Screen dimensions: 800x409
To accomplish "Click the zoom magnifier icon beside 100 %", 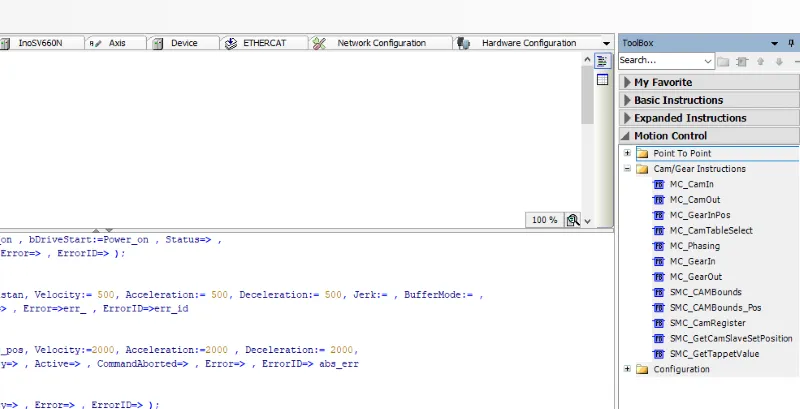I will click(x=573, y=220).
